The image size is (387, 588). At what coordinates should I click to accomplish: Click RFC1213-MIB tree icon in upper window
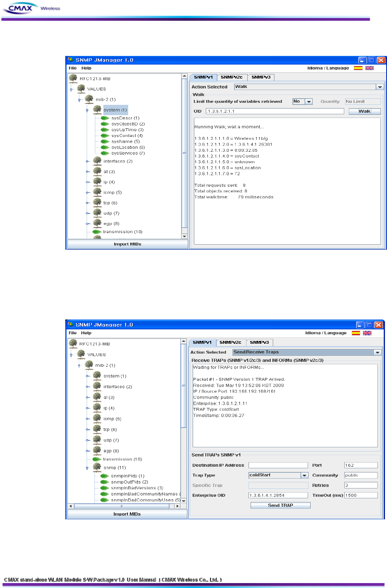coord(73,78)
